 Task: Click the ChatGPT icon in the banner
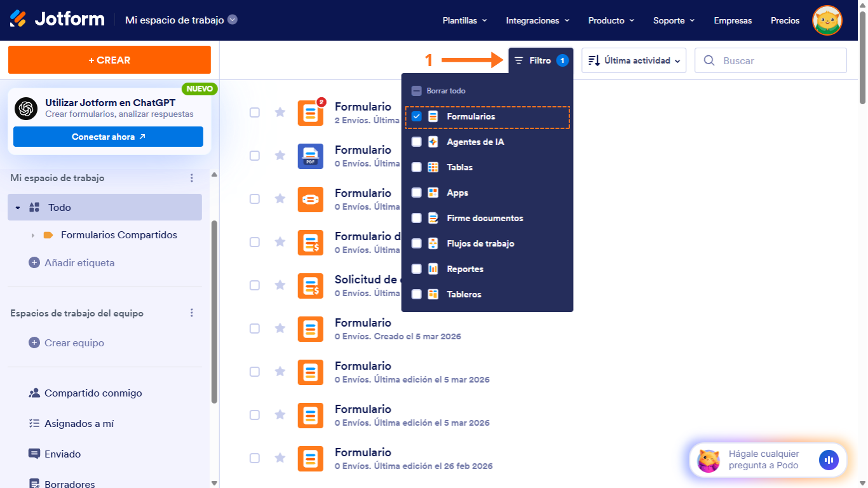point(25,109)
